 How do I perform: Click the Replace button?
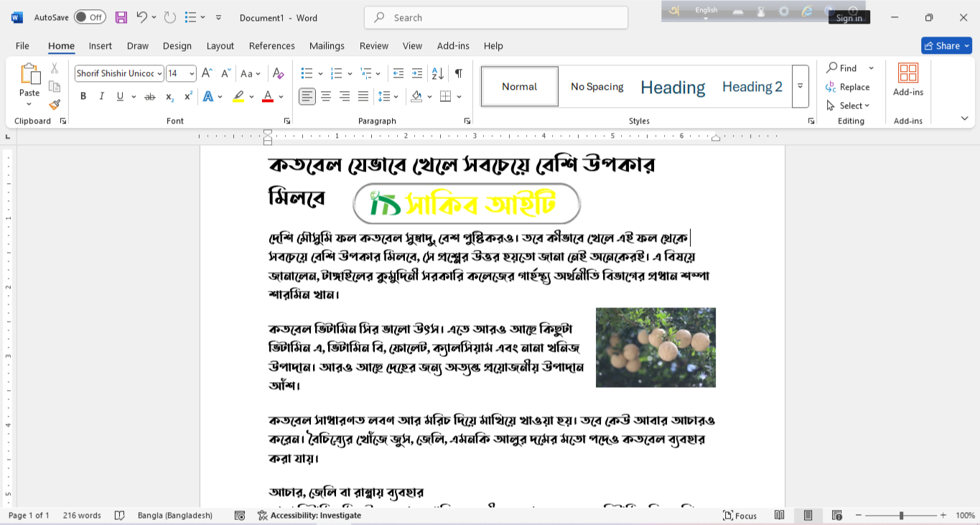[848, 87]
